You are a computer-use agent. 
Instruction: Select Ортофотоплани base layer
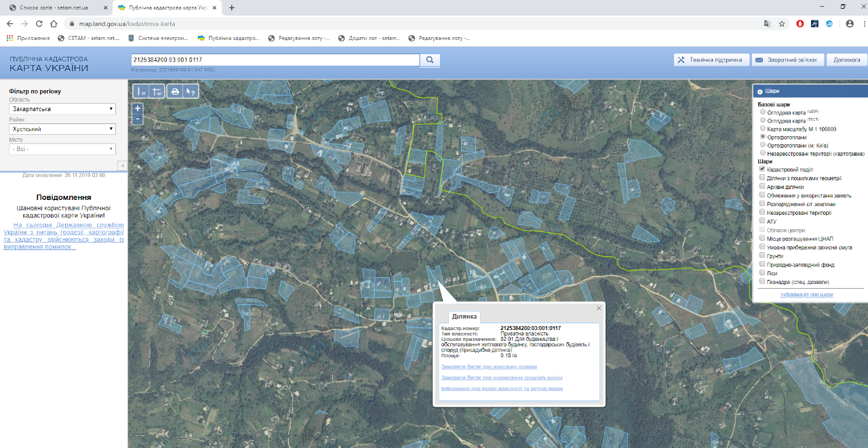[x=763, y=137]
